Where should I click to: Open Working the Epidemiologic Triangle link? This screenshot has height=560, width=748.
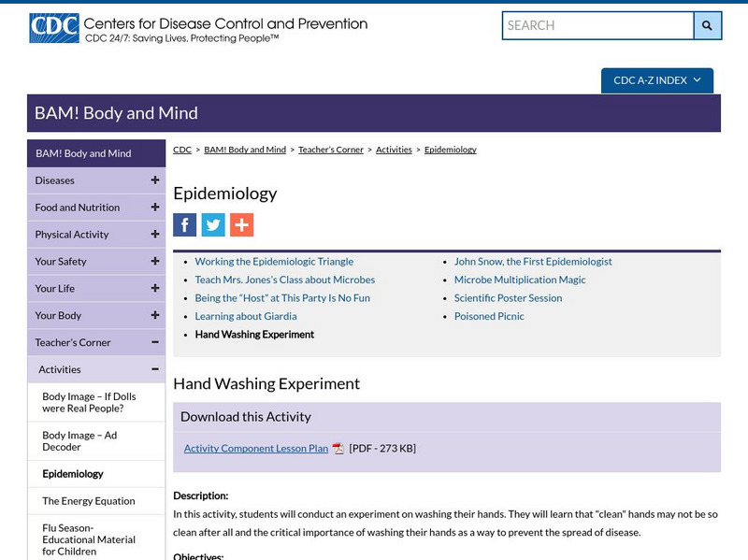pos(274,262)
